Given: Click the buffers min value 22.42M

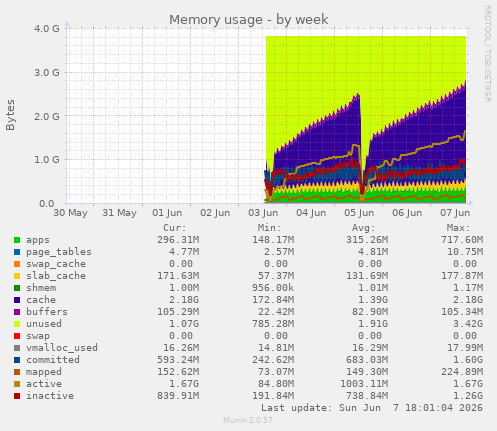Looking at the screenshot, I should [x=276, y=312].
